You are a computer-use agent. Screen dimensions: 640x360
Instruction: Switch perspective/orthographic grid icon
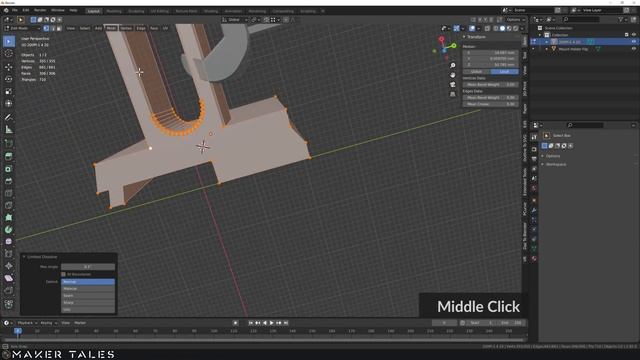point(452,94)
